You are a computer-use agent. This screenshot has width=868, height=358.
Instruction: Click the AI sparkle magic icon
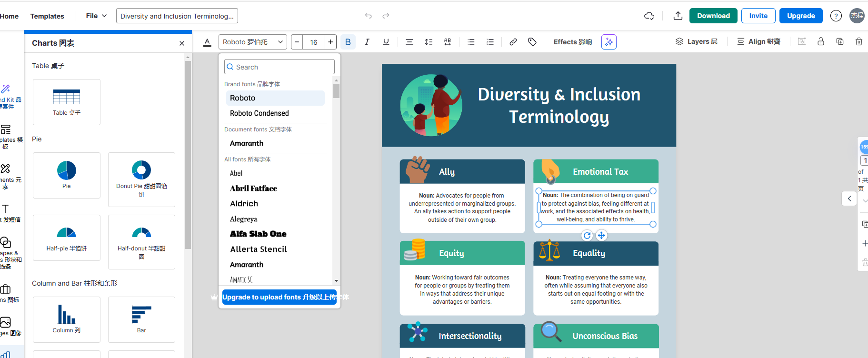pos(609,42)
